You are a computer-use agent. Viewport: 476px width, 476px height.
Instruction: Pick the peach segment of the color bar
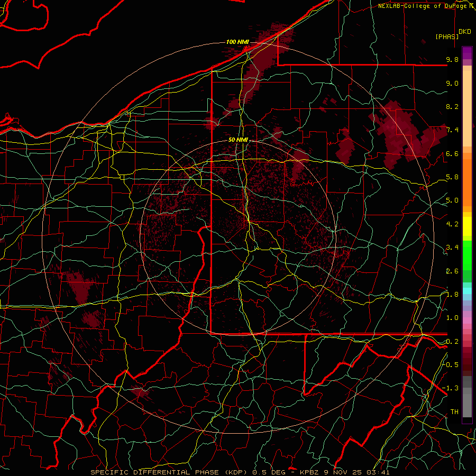tap(467, 108)
